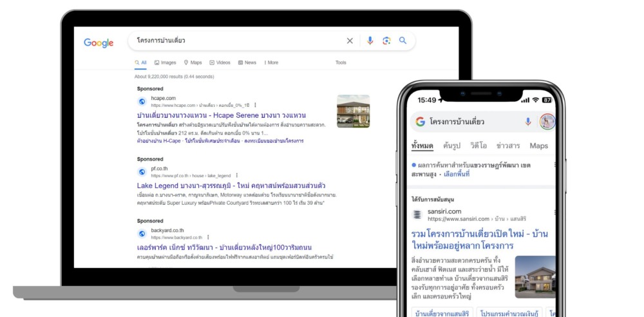644x317 pixels.
Task: Switch to ค้นรูป tab on phone
Action: (x=452, y=146)
